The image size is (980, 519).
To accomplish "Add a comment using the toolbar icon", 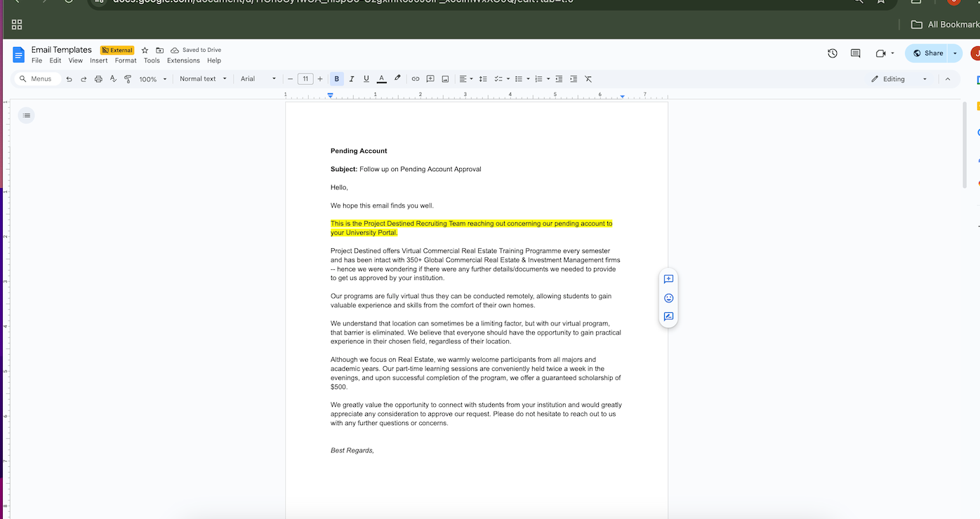I will coord(430,79).
